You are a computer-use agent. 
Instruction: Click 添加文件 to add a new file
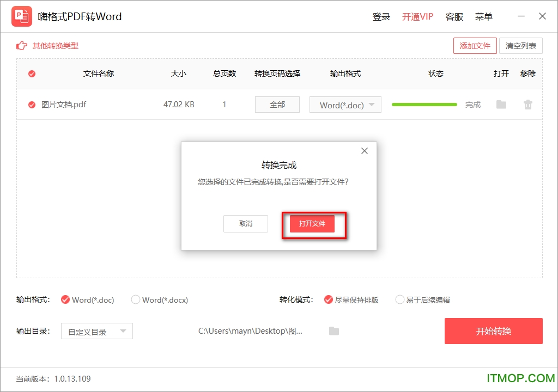[475, 46]
